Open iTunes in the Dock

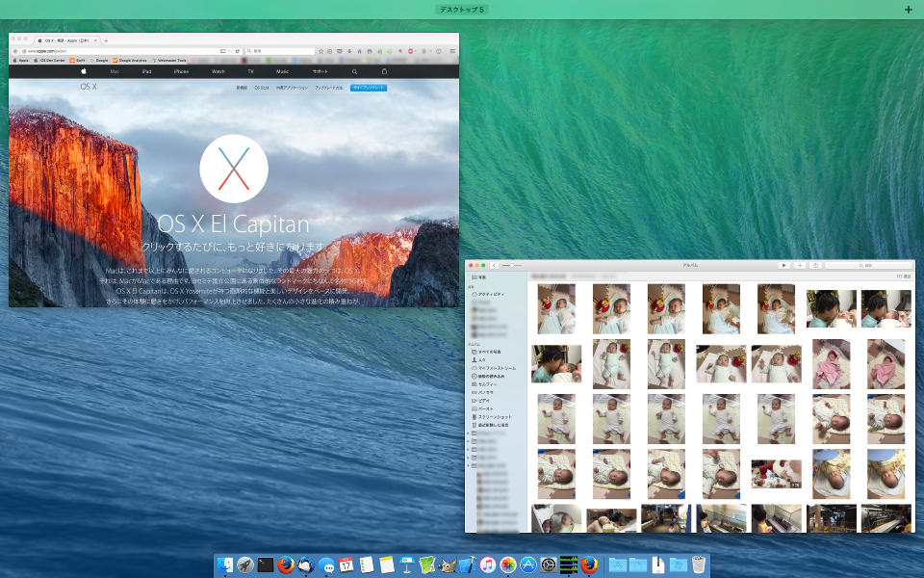pos(487,565)
